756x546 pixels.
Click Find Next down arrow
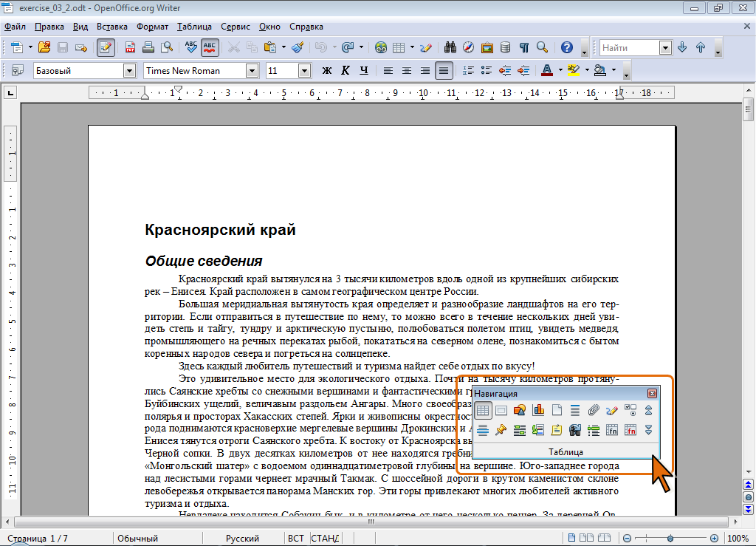click(x=682, y=47)
